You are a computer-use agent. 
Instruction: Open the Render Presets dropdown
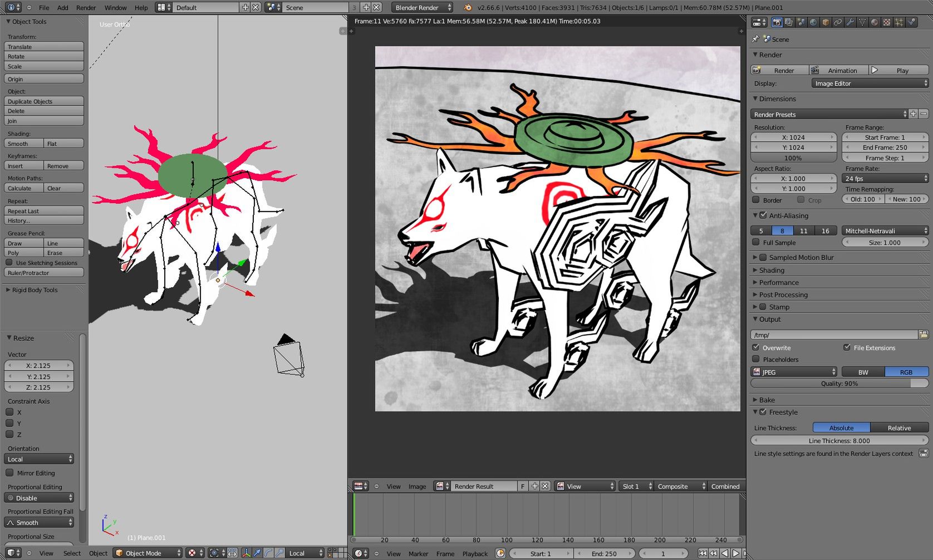[x=829, y=114]
